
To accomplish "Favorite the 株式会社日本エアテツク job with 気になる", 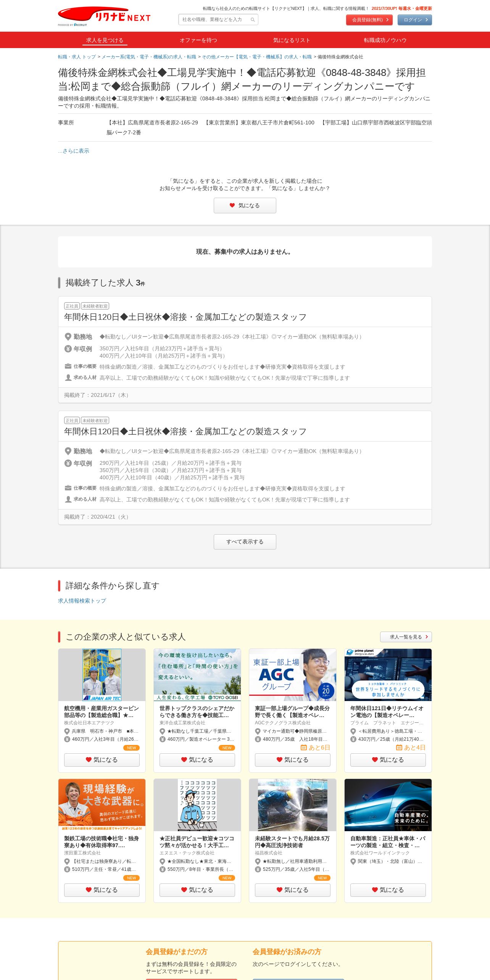I will pyautogui.click(x=102, y=760).
